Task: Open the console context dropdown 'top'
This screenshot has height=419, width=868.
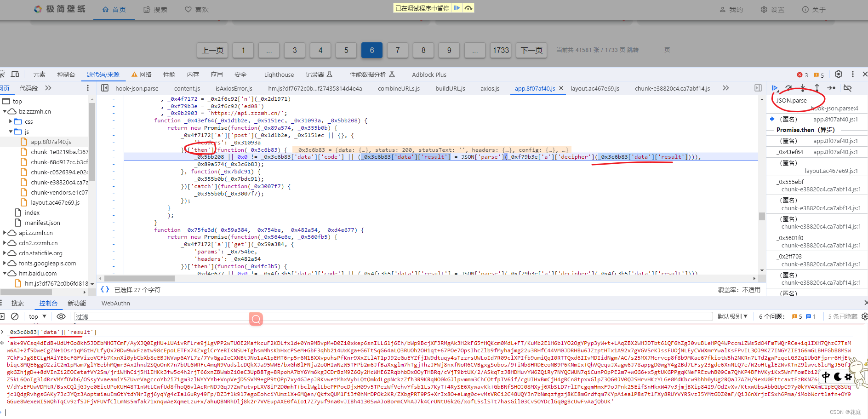Action: [38, 316]
